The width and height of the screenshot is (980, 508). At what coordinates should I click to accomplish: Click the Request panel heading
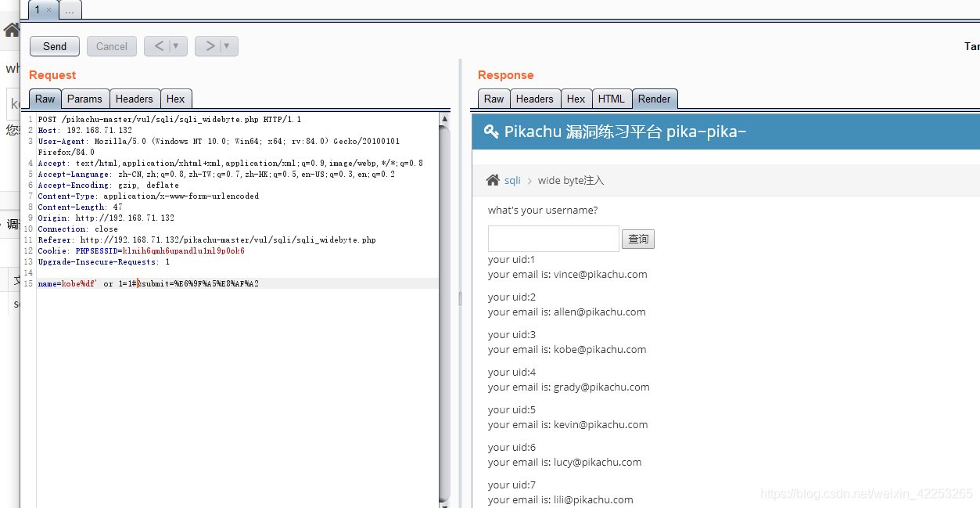point(52,75)
